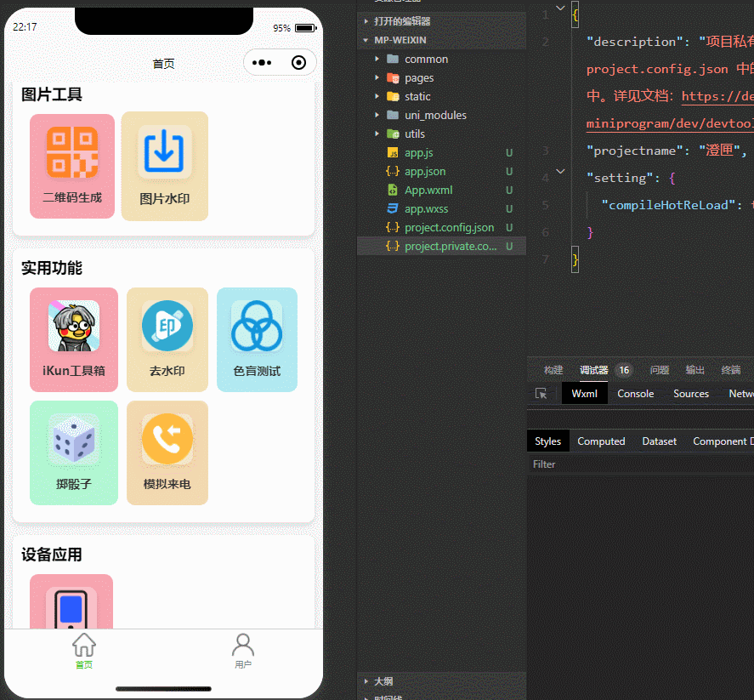Image resolution: width=754 pixels, height=700 pixels.
Task: Open the 掷骰子 dice roller
Action: tap(74, 452)
